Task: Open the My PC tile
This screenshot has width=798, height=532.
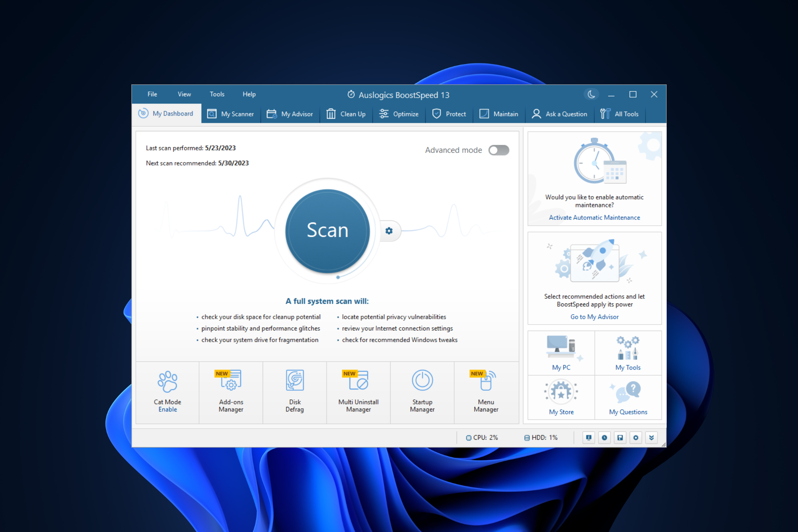Action: pyautogui.click(x=562, y=353)
